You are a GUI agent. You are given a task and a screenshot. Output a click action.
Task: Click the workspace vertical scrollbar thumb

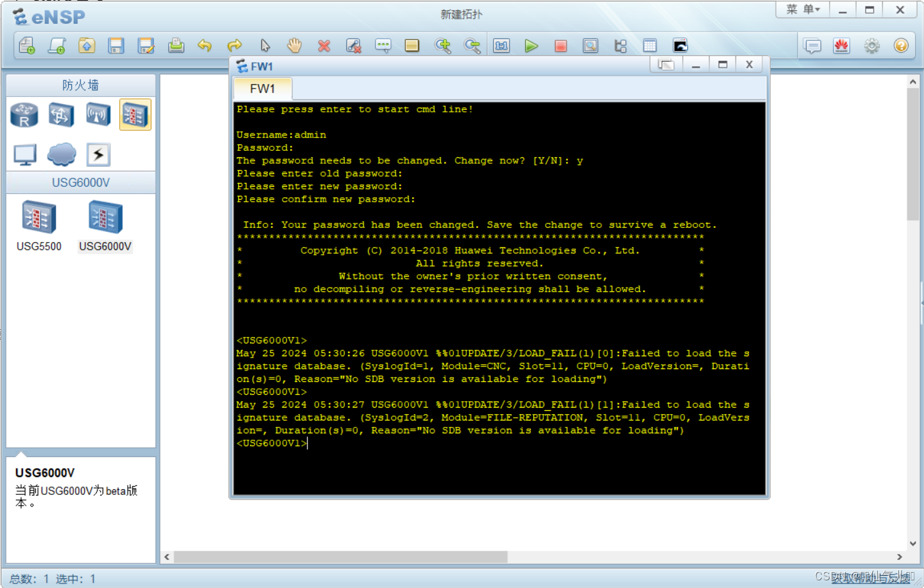coord(913,154)
